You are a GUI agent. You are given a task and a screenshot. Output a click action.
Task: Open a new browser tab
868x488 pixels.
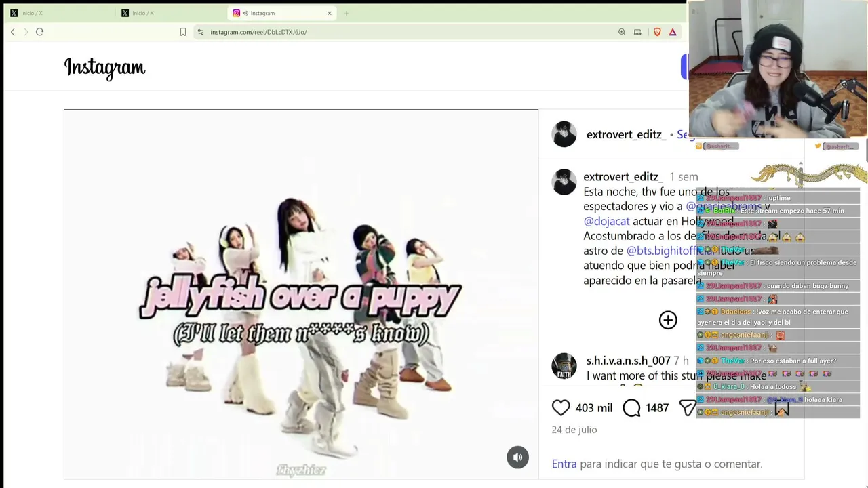[346, 13]
